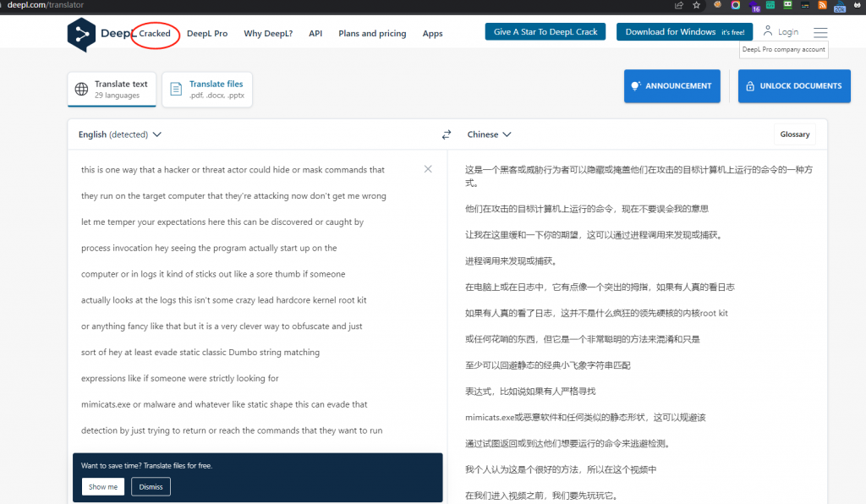Select the Translate files tab

point(207,89)
